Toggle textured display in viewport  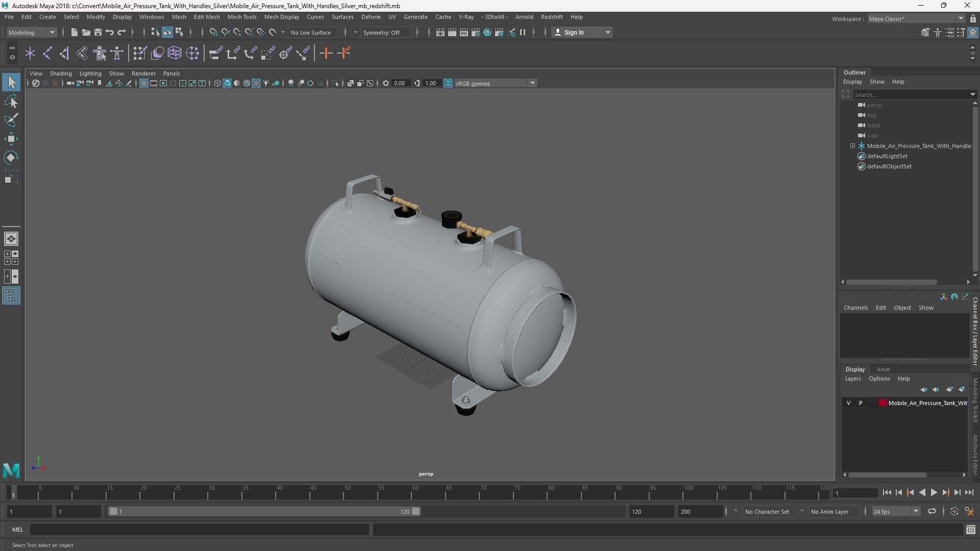click(256, 83)
